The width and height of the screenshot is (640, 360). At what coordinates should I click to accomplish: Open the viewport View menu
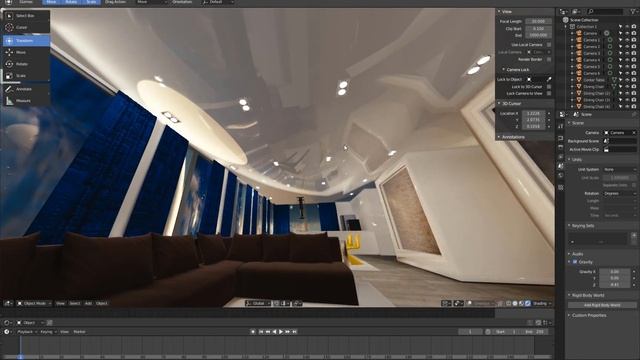[x=60, y=303]
